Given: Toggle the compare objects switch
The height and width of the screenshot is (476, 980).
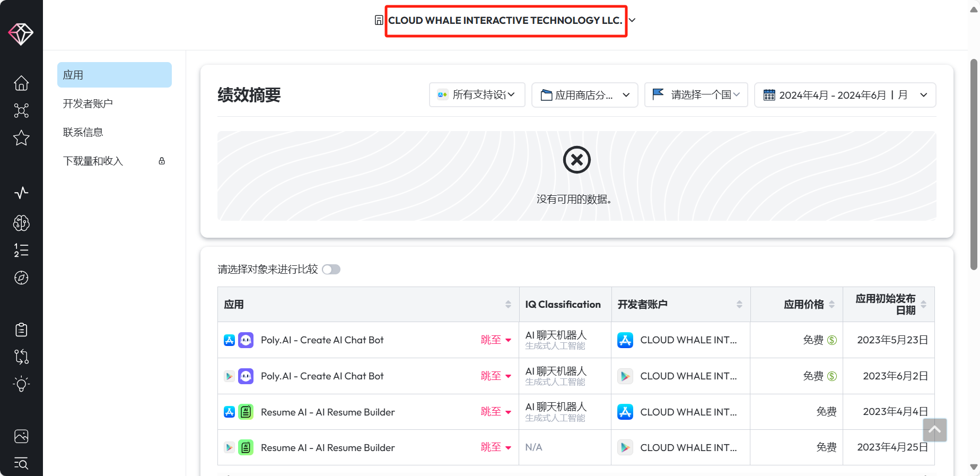Looking at the screenshot, I should coord(331,270).
